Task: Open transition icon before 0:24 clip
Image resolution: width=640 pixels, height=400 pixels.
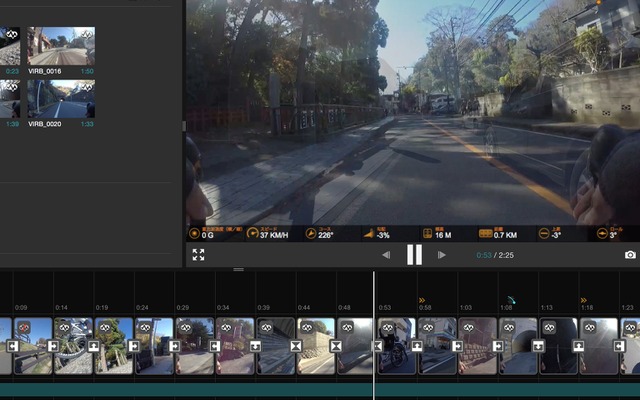Action: (134, 346)
